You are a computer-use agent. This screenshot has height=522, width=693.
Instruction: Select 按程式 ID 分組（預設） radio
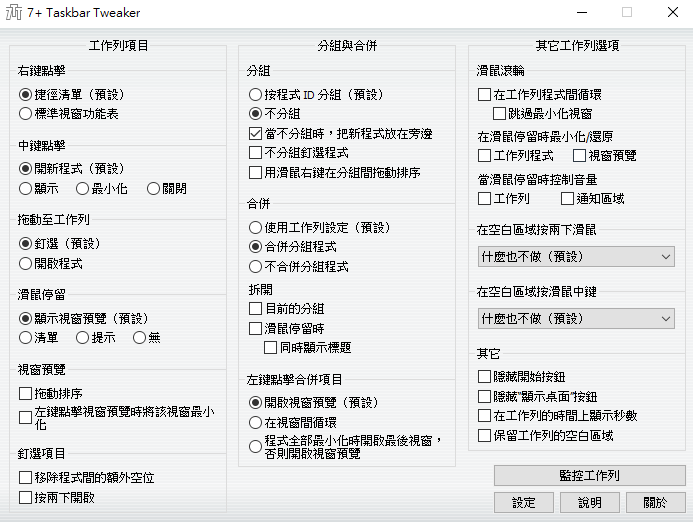coord(316,94)
